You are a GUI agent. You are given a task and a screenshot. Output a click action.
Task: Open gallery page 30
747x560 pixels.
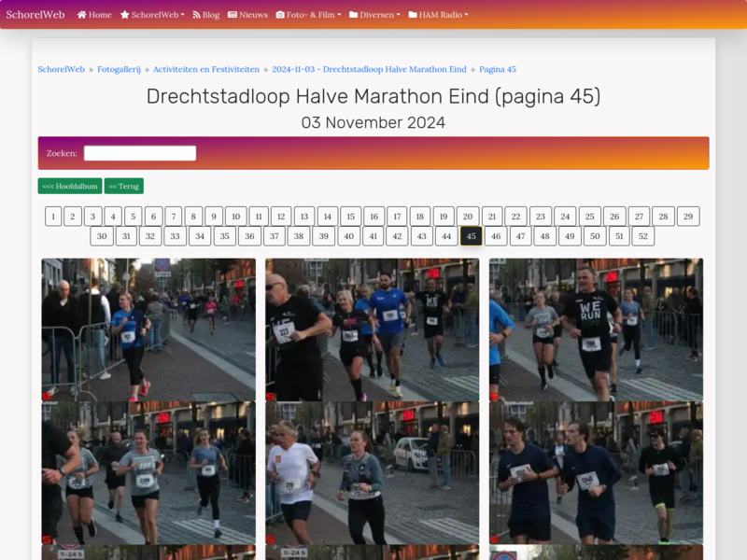point(102,236)
